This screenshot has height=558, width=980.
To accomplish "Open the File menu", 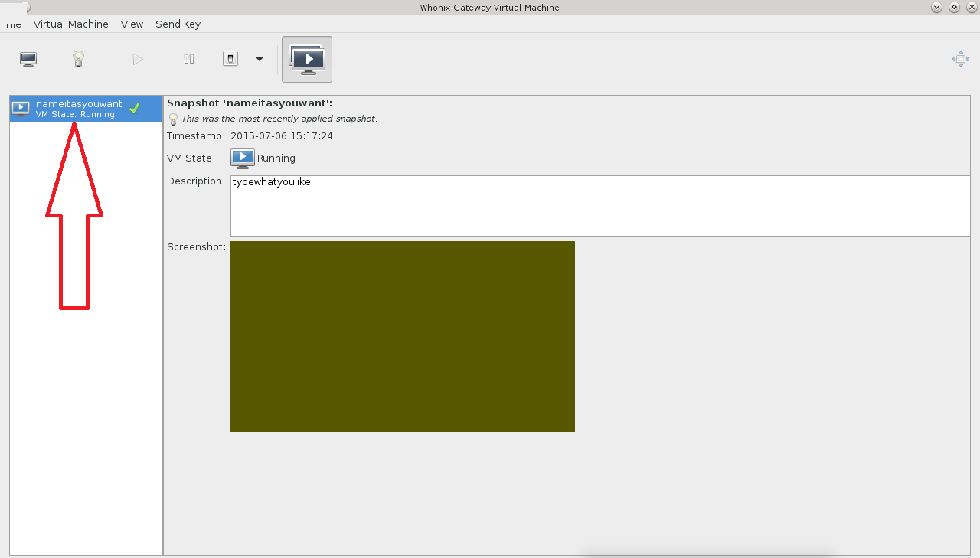I will click(x=14, y=24).
